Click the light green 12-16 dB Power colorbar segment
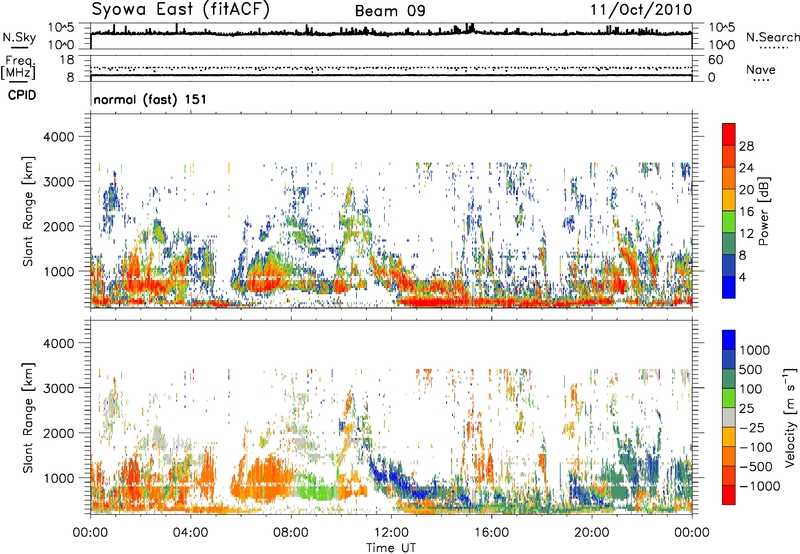This screenshot has width=800, height=554. [x=729, y=222]
